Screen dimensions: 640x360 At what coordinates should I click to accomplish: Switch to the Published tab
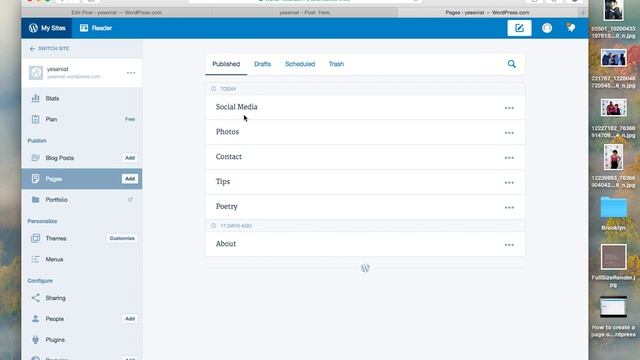tap(226, 64)
